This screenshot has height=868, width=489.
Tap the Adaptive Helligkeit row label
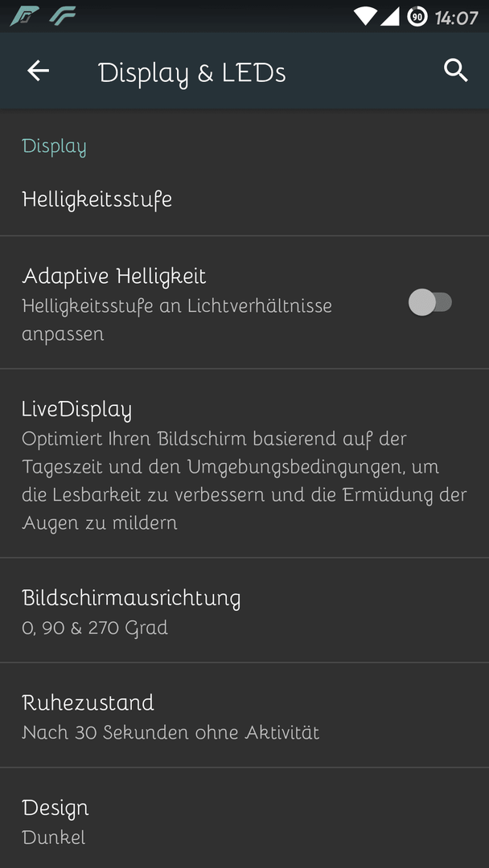click(x=114, y=276)
